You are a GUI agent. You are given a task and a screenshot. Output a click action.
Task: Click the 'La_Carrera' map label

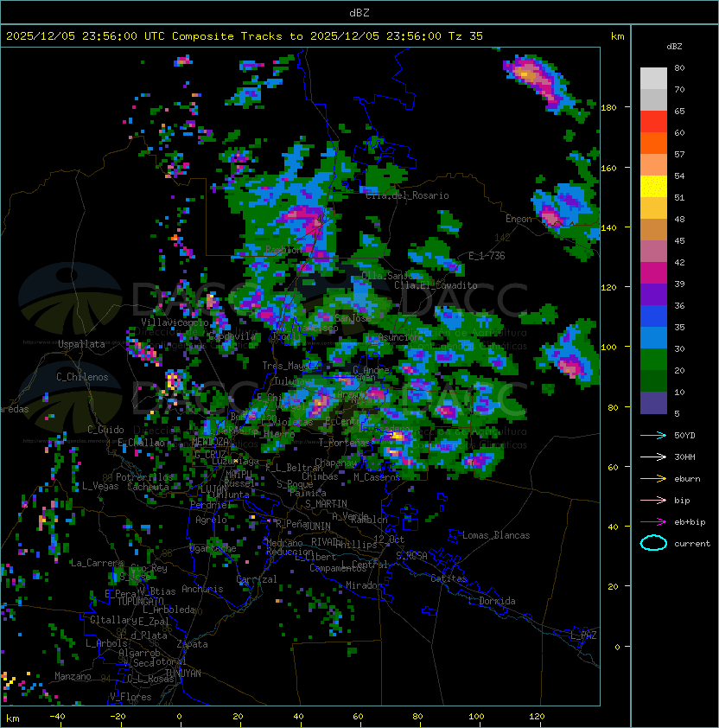point(97,563)
